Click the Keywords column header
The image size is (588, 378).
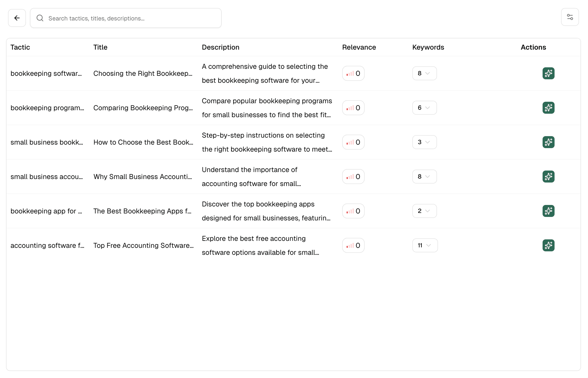click(428, 47)
